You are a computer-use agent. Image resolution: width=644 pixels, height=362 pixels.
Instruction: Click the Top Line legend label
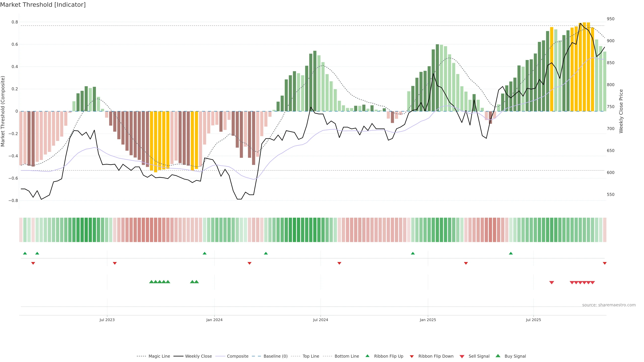coord(311,356)
